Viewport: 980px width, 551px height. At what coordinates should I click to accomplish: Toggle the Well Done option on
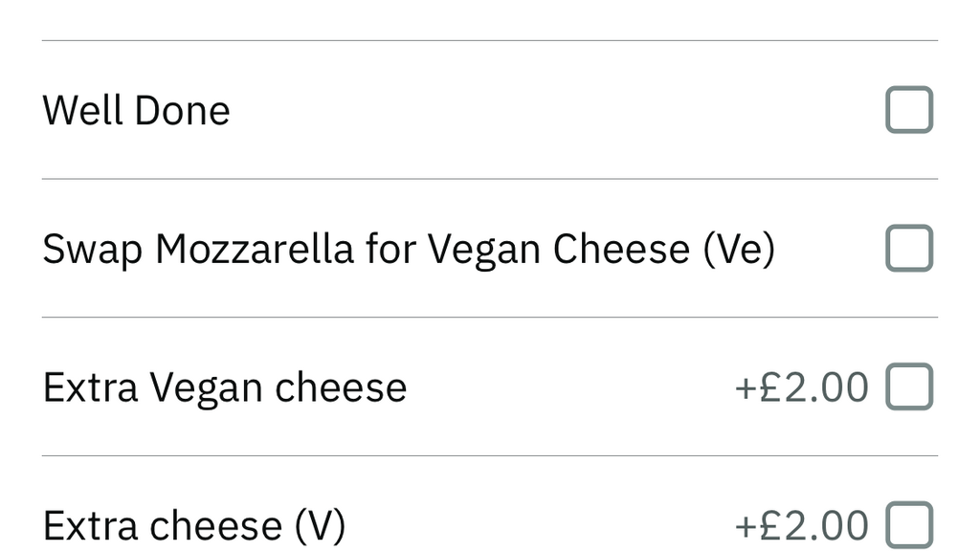tap(908, 108)
